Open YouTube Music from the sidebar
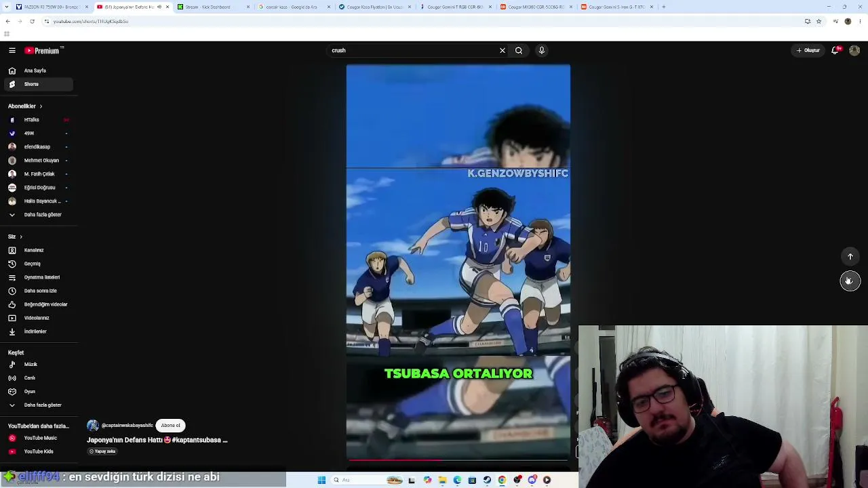 (x=39, y=438)
